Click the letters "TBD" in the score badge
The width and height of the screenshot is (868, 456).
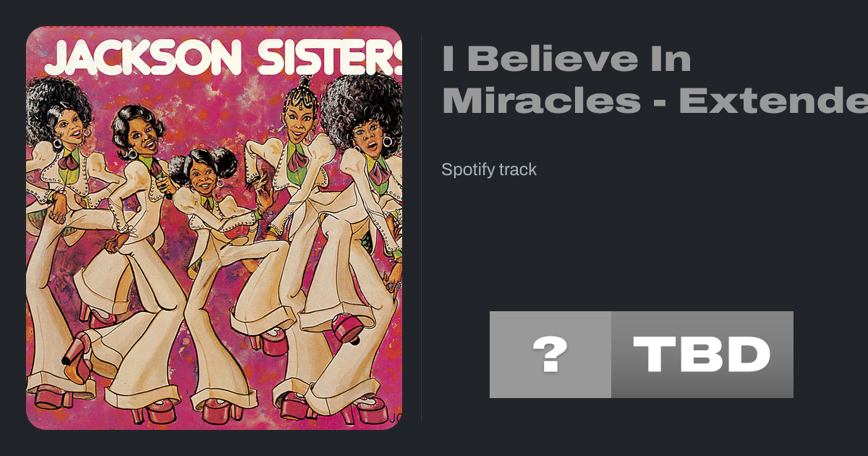click(702, 355)
